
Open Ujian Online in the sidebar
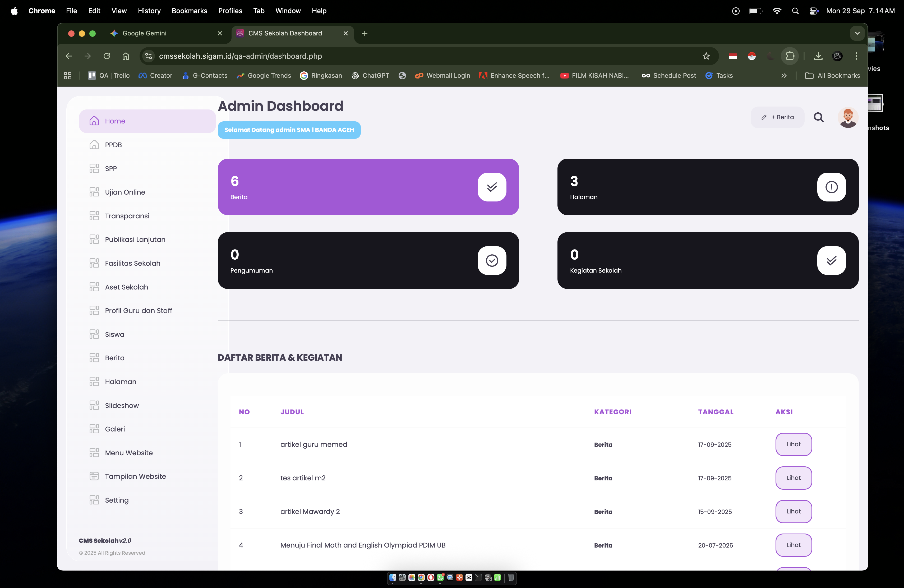pos(125,192)
